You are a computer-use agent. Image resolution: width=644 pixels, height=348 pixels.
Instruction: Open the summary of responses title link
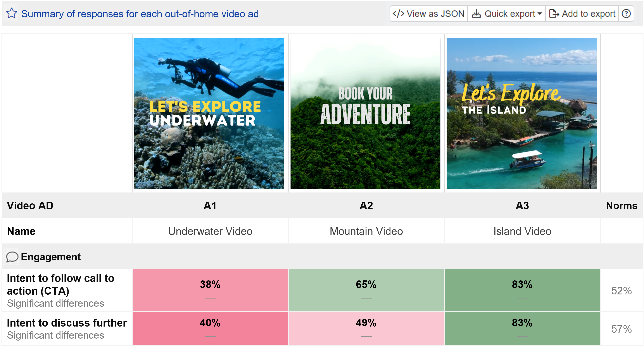140,14
